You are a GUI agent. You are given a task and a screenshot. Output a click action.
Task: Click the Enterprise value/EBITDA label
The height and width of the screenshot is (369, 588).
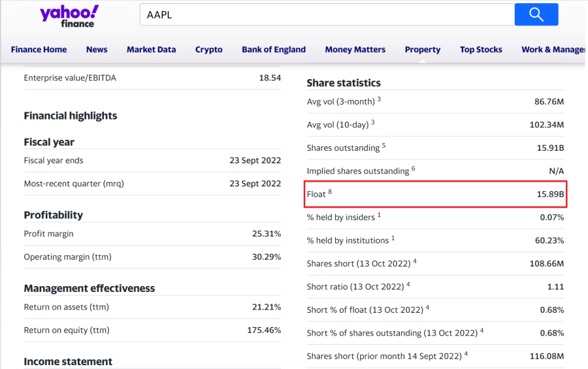point(70,78)
